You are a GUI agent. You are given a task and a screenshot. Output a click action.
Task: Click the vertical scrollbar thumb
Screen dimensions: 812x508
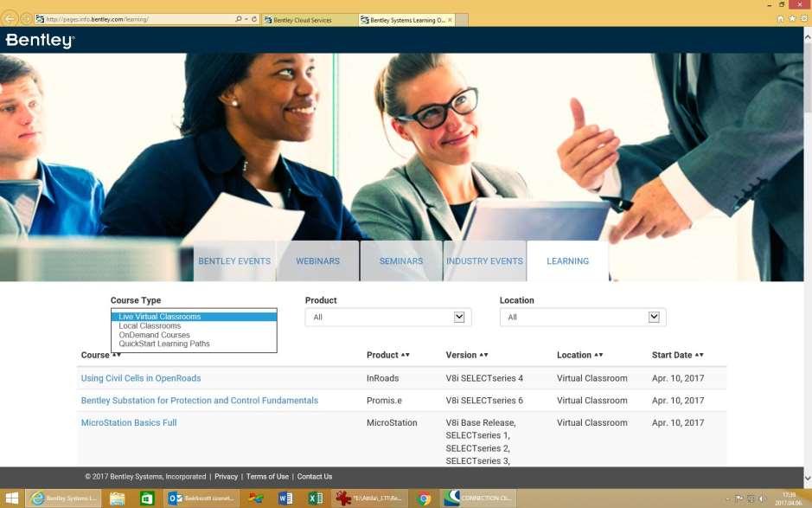point(808,78)
